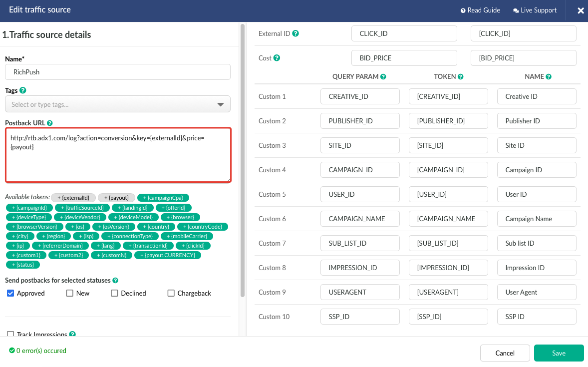
Task: Add the {status} token
Action: point(23,265)
